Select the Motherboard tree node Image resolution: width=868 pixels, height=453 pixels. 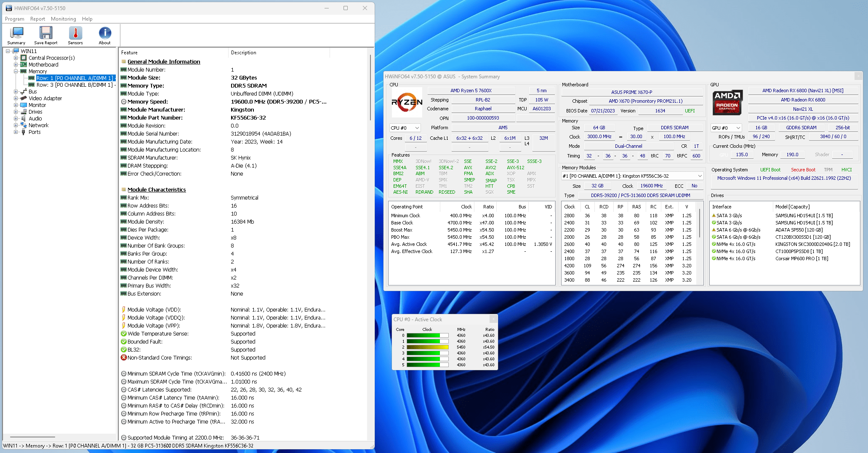[x=43, y=64]
